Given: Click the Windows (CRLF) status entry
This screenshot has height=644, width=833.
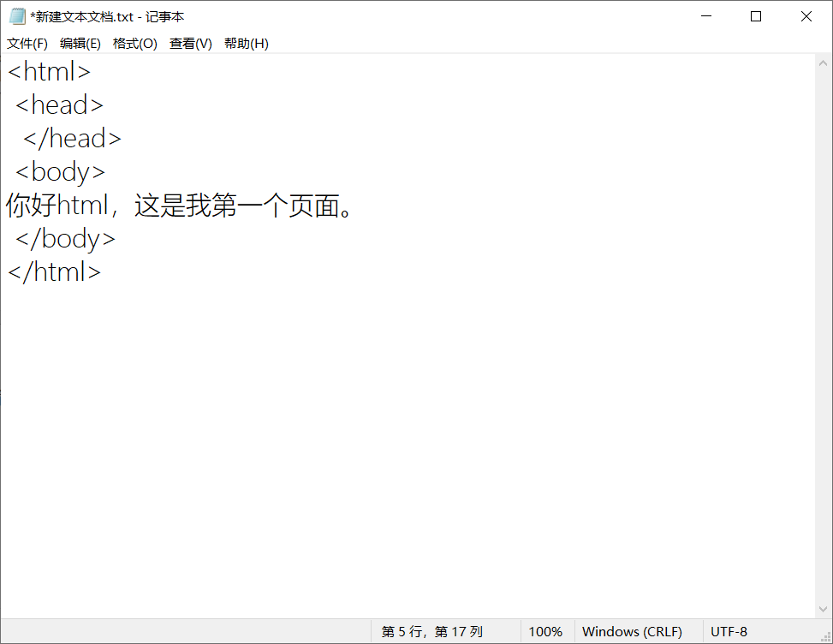Looking at the screenshot, I should point(632,632).
